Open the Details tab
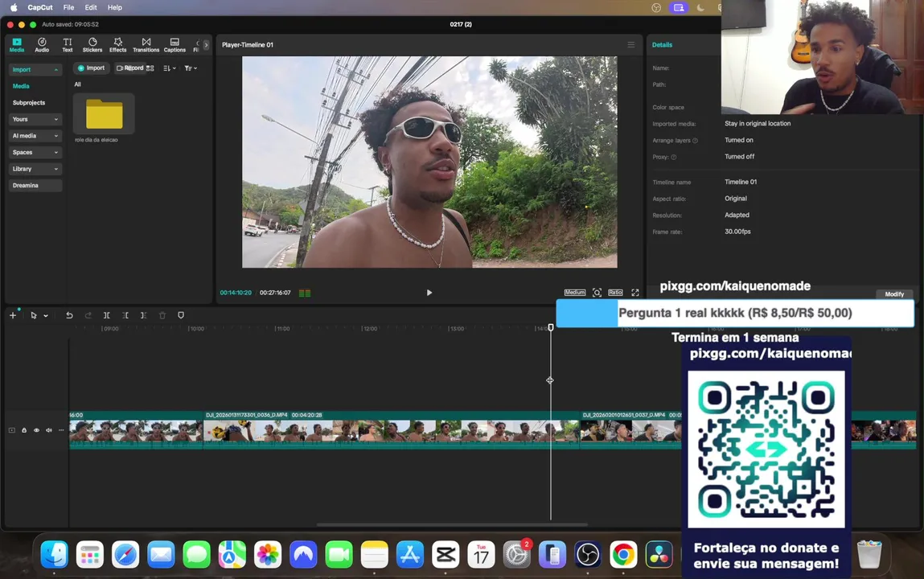The width and height of the screenshot is (924, 579). 662,45
